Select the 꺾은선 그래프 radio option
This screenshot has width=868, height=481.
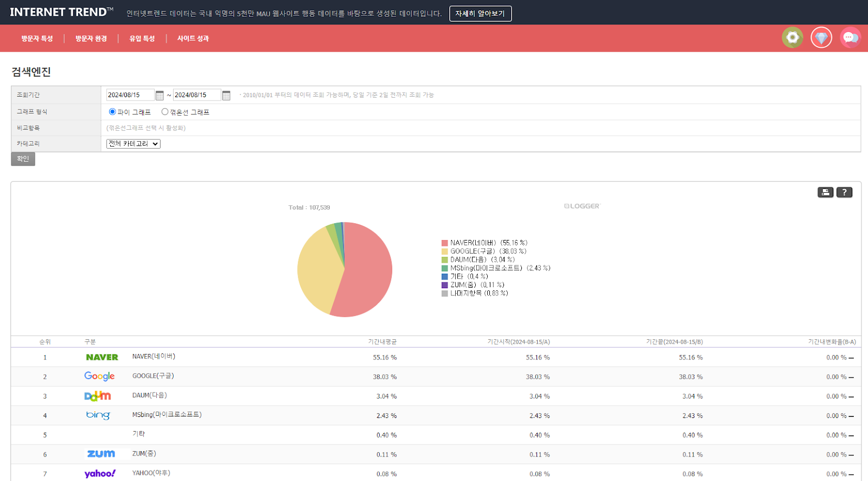pyautogui.click(x=165, y=112)
